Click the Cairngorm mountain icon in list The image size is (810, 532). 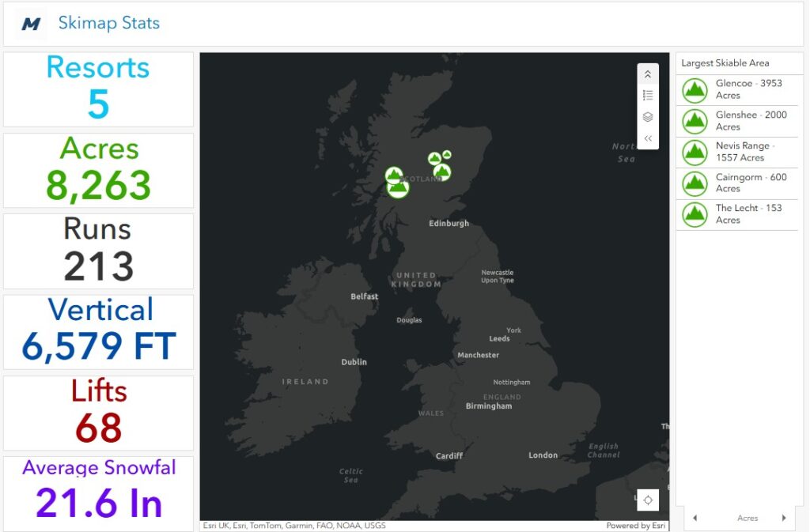pos(695,183)
